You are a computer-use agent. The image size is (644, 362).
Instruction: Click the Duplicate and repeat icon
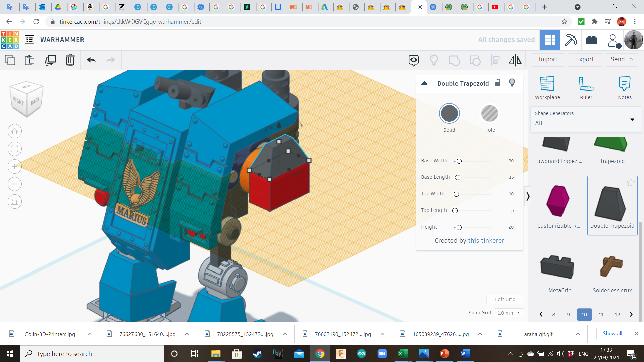click(x=50, y=60)
